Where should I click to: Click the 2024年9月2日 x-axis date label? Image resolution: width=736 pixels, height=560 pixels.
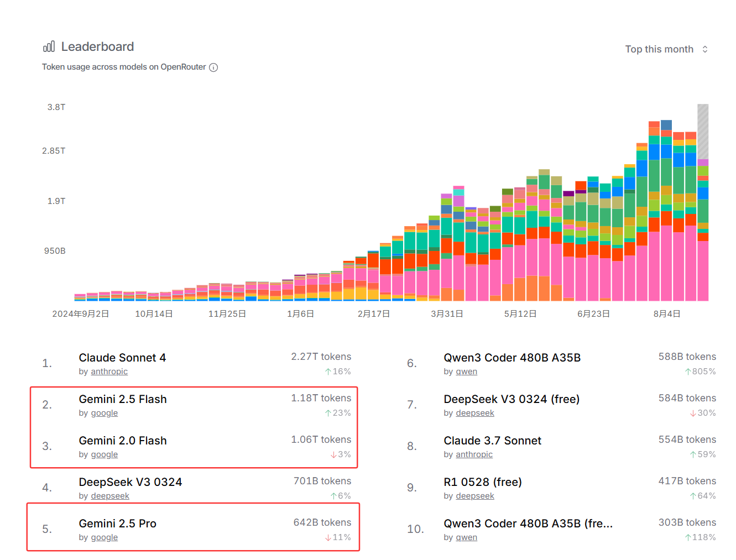(81, 314)
